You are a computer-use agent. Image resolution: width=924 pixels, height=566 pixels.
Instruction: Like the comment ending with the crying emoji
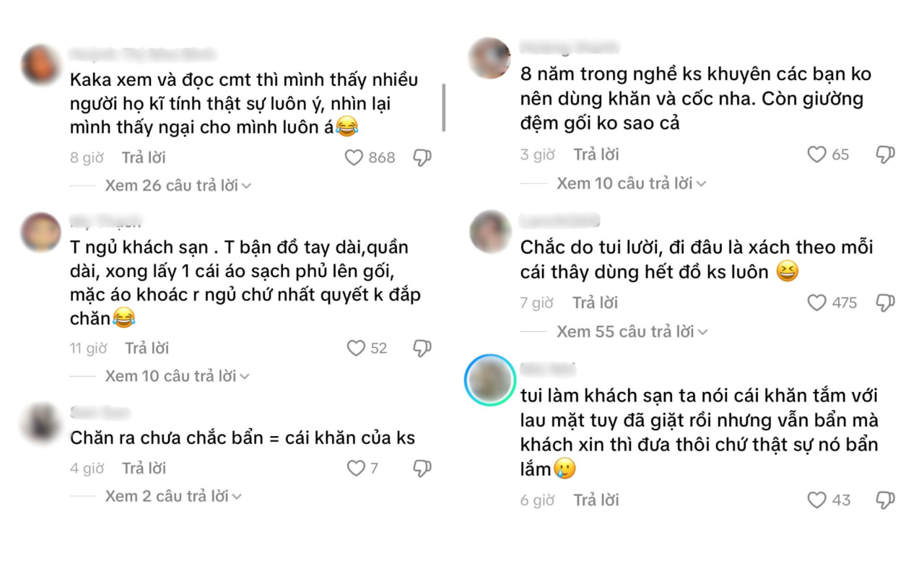[816, 499]
